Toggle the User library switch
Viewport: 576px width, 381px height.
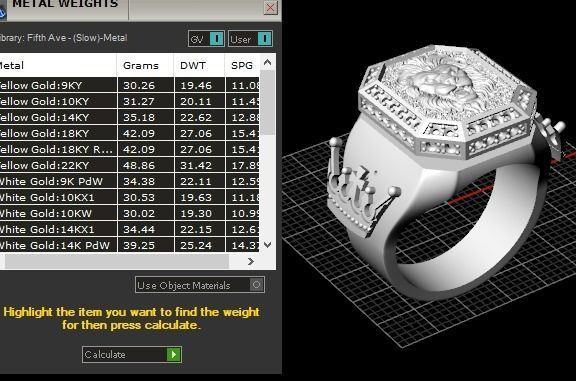250,39
